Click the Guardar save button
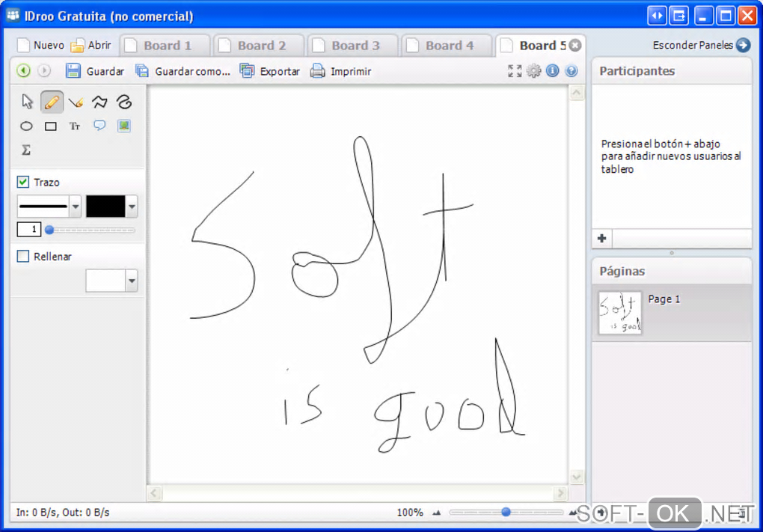 pos(95,71)
